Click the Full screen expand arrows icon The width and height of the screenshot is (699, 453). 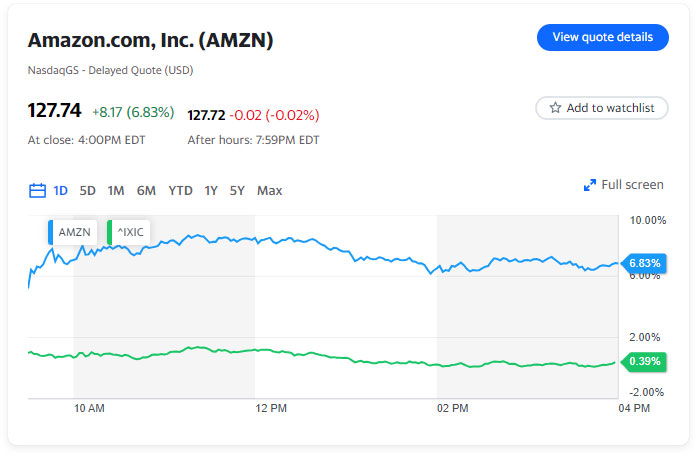click(590, 185)
